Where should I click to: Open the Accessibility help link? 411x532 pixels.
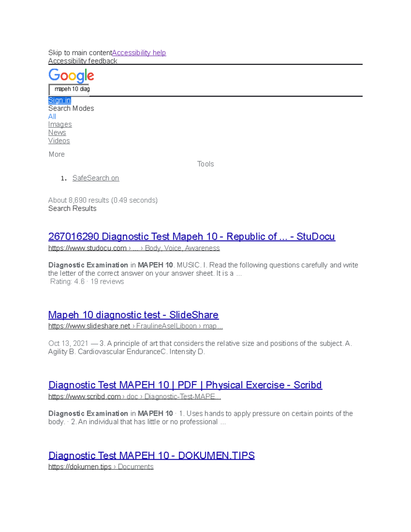coord(139,52)
